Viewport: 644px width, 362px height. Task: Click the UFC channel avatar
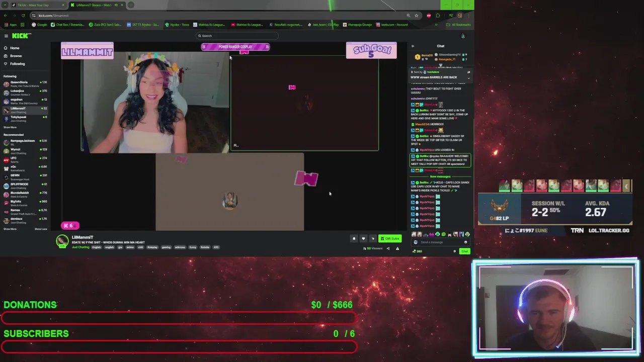[6, 159]
